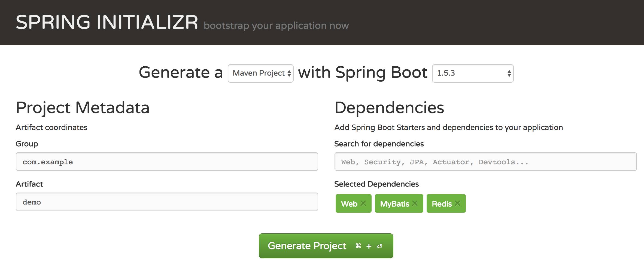Click the Redis dependency tag label

[442, 204]
